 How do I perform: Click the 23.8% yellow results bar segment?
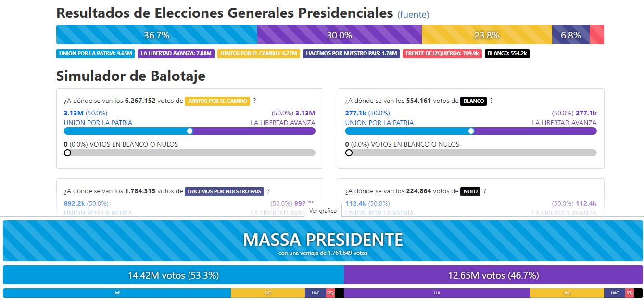(487, 35)
